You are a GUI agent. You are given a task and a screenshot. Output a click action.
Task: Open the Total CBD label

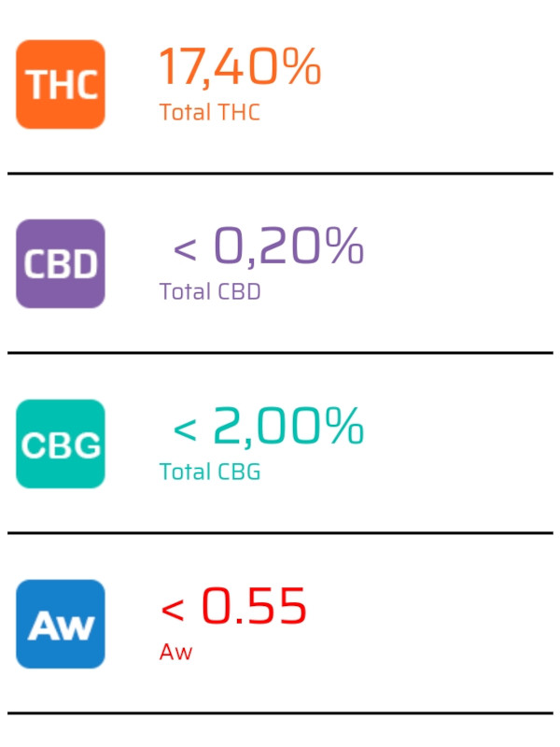(x=210, y=291)
